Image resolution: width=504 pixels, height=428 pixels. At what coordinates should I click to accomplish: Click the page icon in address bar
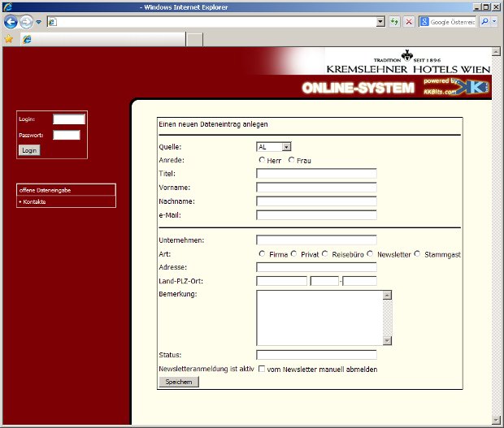[52, 22]
